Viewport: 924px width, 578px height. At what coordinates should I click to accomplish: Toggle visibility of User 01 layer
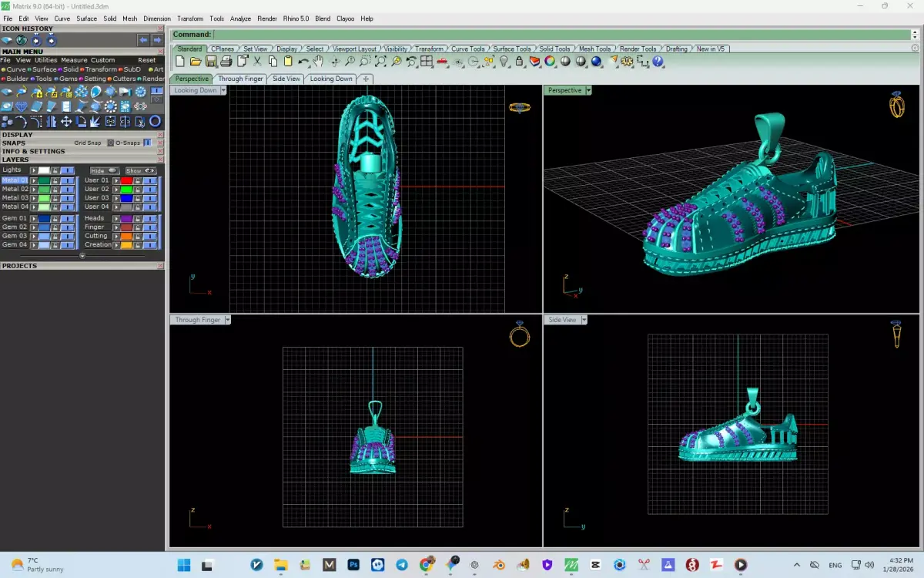pos(150,180)
